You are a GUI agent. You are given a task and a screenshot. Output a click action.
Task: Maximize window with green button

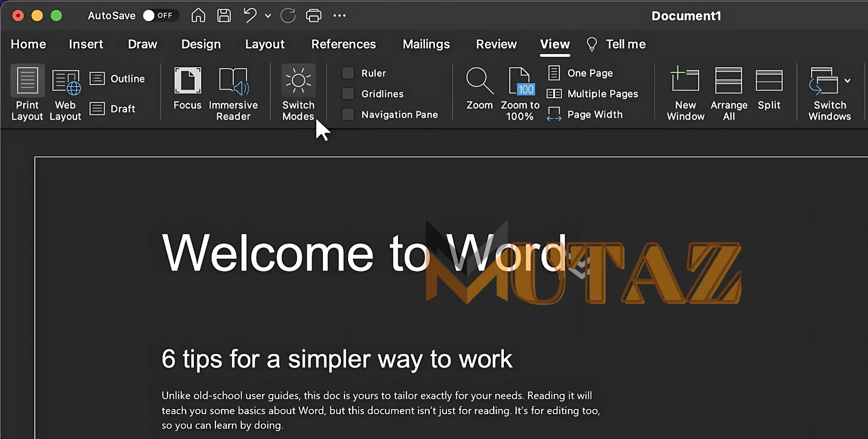coord(56,16)
